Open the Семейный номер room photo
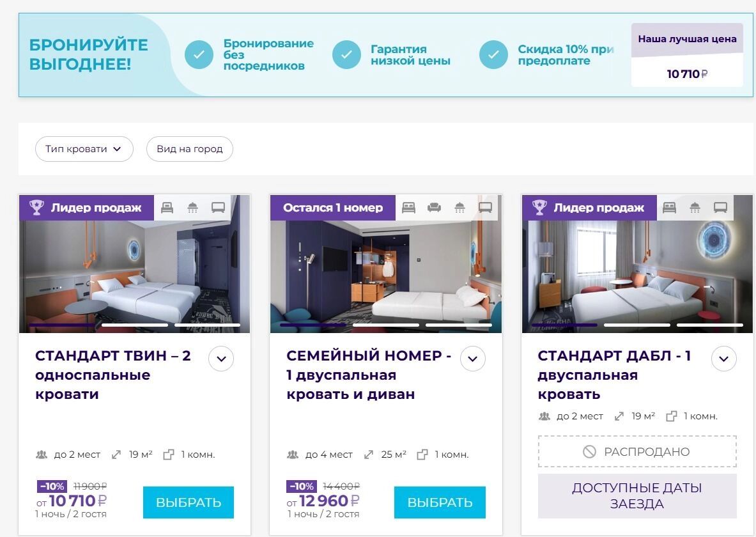Viewport: 756px width, 537px height. (x=386, y=276)
